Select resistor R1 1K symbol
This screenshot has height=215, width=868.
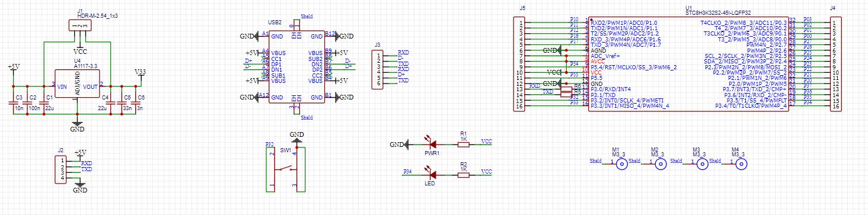(x=464, y=144)
